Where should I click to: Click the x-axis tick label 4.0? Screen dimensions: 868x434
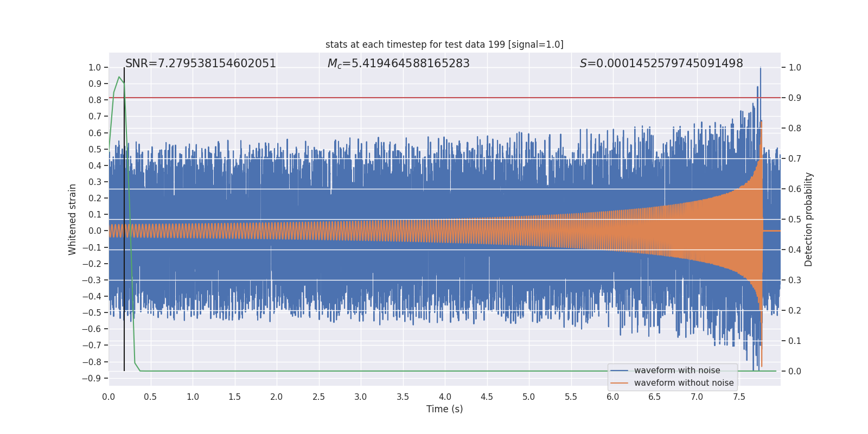[x=445, y=397]
